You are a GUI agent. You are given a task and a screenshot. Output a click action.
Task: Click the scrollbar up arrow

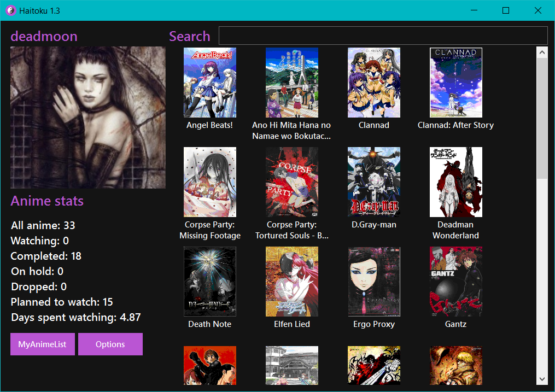pos(542,52)
